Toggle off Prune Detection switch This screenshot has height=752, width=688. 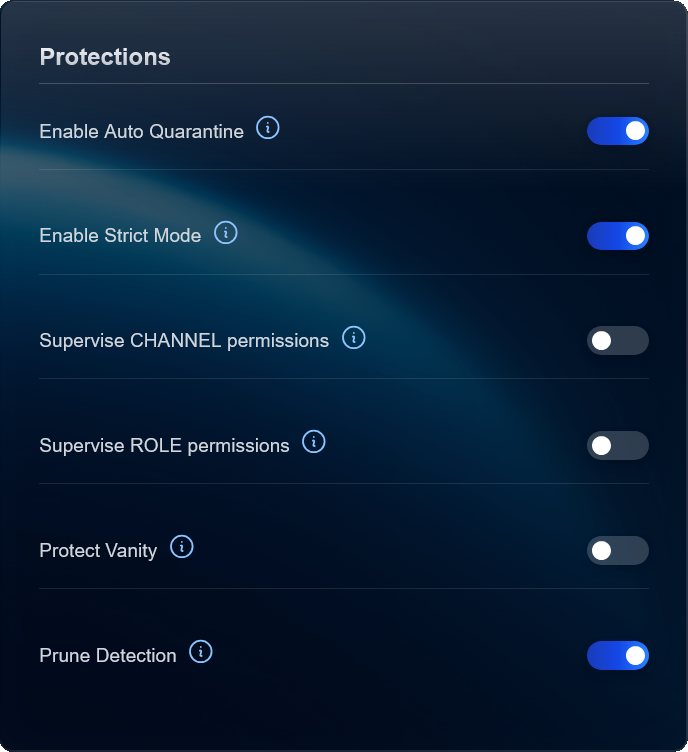pos(618,655)
